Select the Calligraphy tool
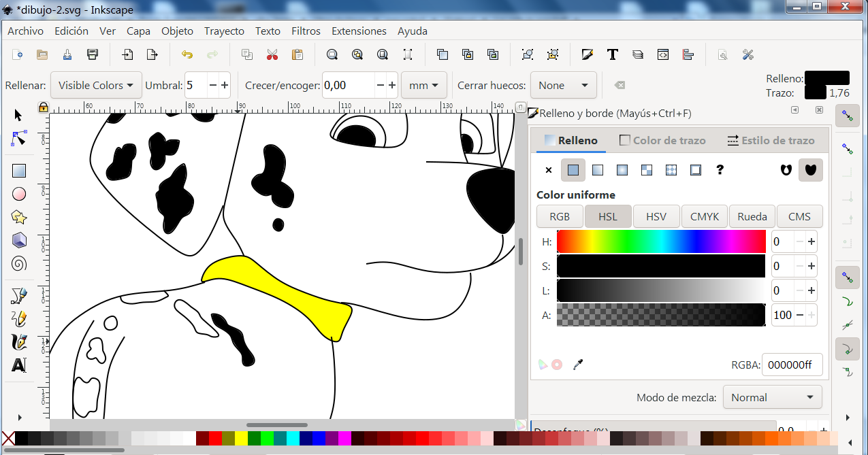Screen dimensions: 868x455 (19, 341)
